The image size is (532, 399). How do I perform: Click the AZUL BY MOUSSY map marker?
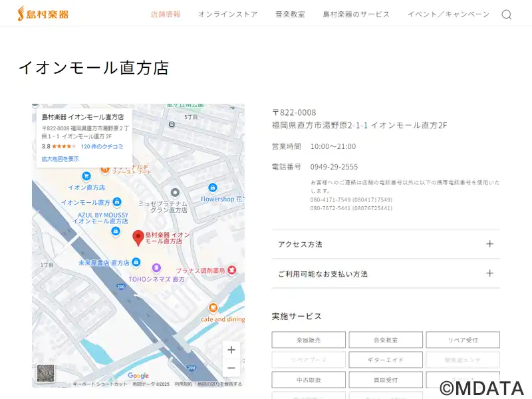(x=116, y=231)
